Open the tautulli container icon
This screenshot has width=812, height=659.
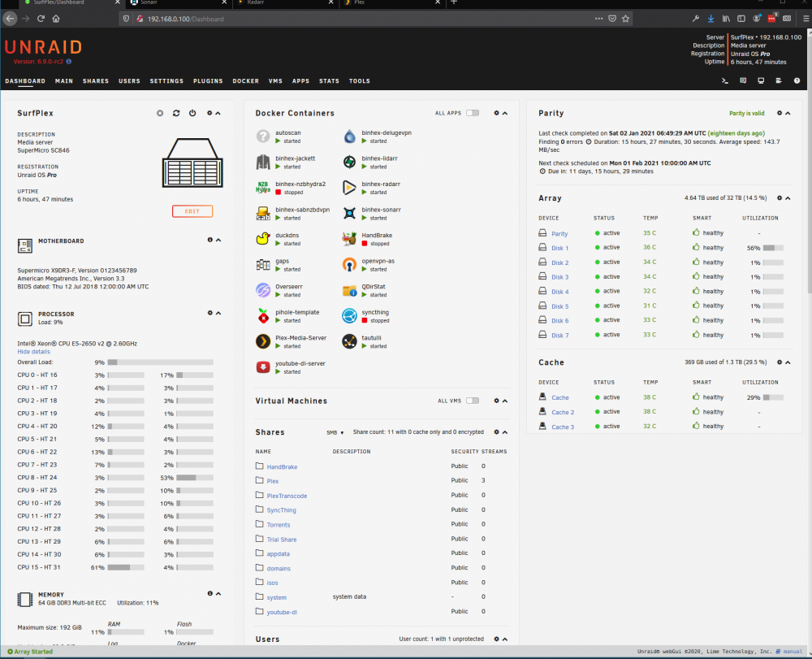[x=349, y=341]
